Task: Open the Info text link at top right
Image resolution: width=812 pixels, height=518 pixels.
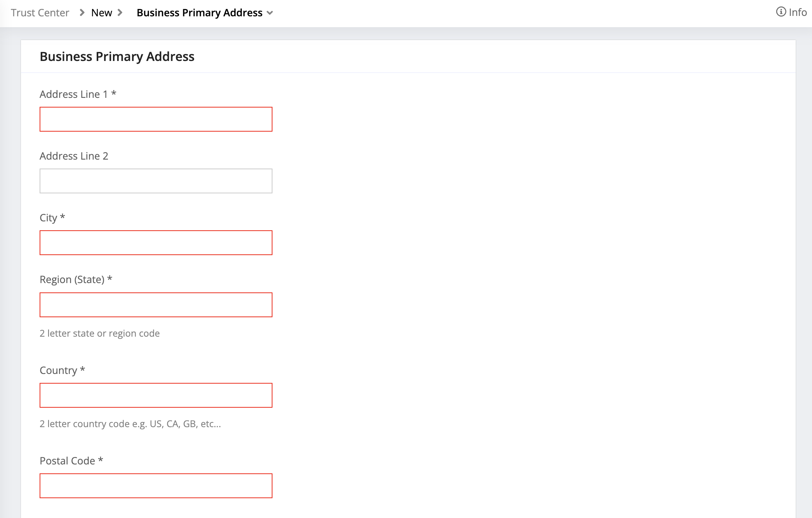Action: [x=798, y=12]
